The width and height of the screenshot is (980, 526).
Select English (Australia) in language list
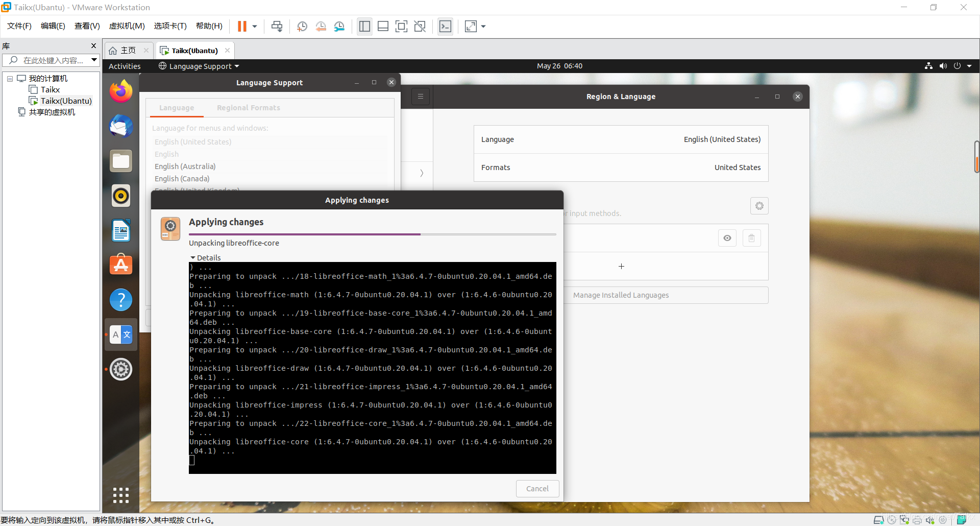click(x=271, y=166)
